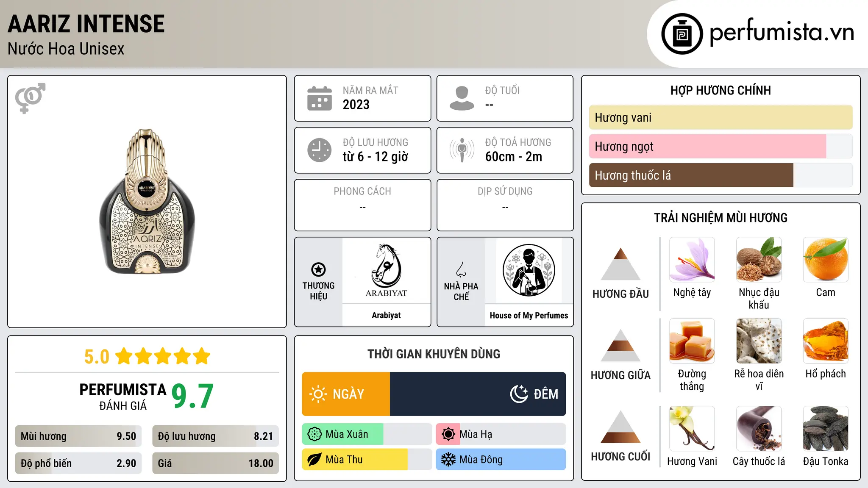This screenshot has height=488, width=868.
Task: Select the Cây thuốc lá tobacco note image
Action: coord(759,429)
